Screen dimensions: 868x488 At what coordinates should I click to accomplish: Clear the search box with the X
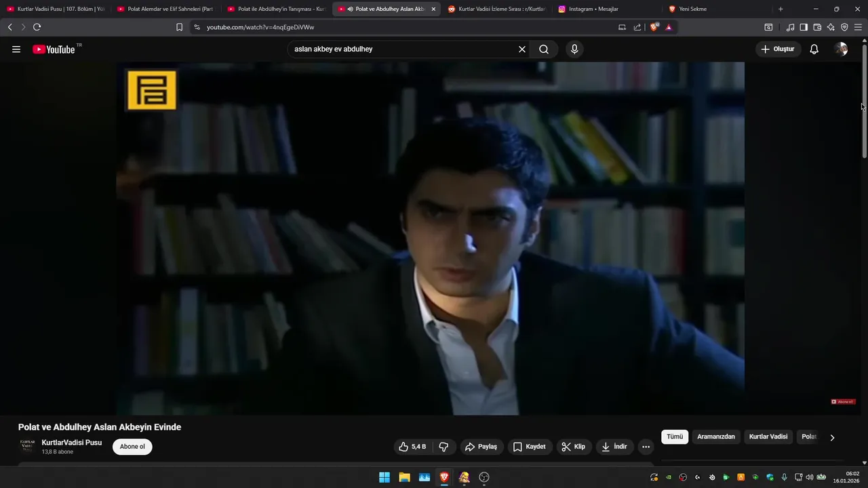coord(522,49)
